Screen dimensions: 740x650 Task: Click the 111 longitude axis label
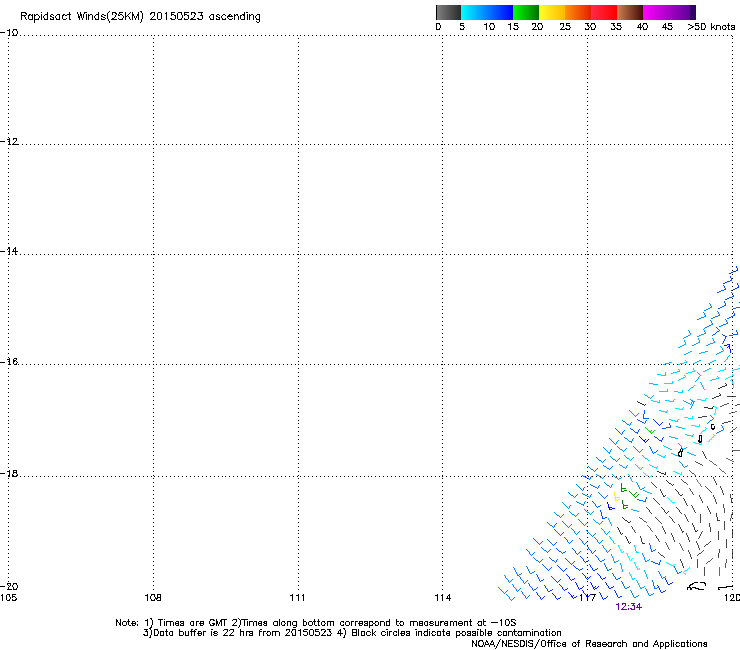coord(297,598)
